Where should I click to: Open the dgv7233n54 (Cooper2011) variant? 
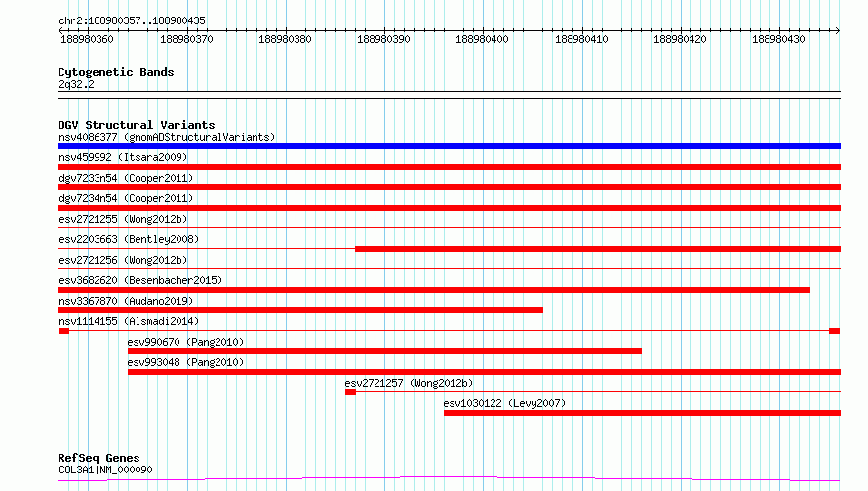pos(126,178)
